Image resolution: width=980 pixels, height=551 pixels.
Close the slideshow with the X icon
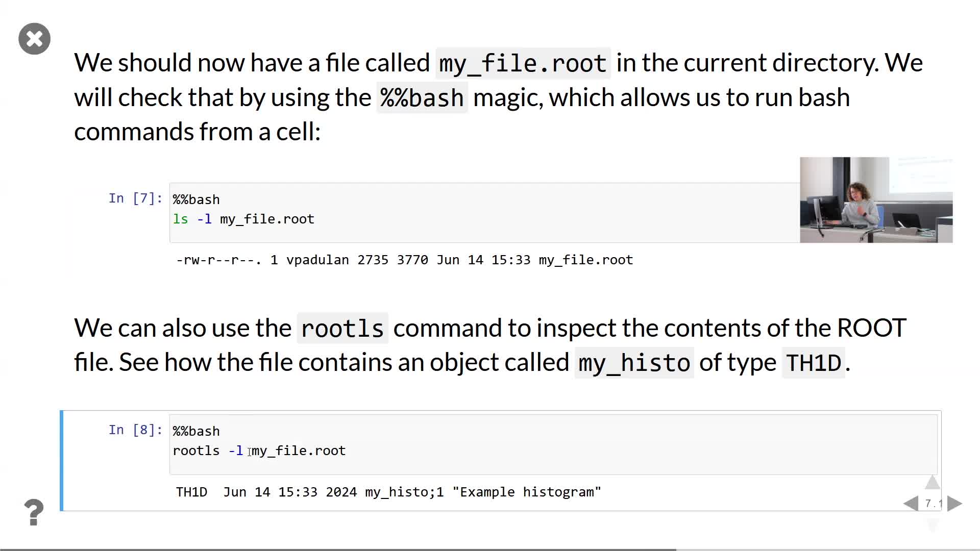(34, 39)
